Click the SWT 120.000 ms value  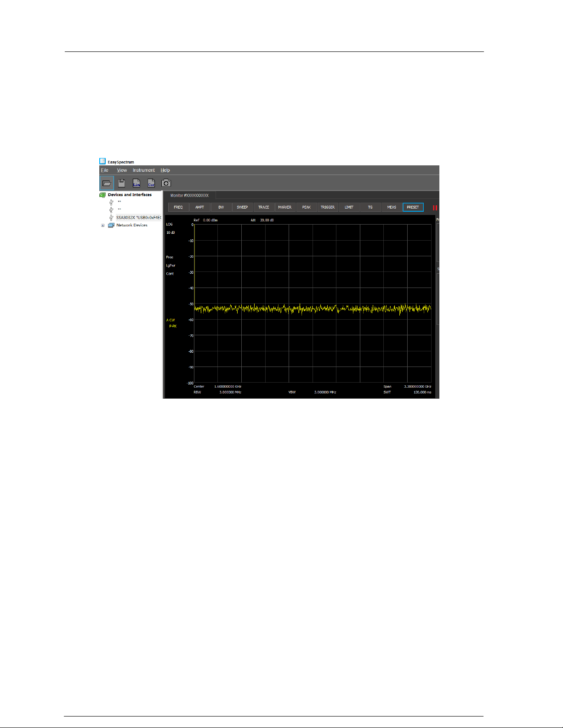[423, 392]
